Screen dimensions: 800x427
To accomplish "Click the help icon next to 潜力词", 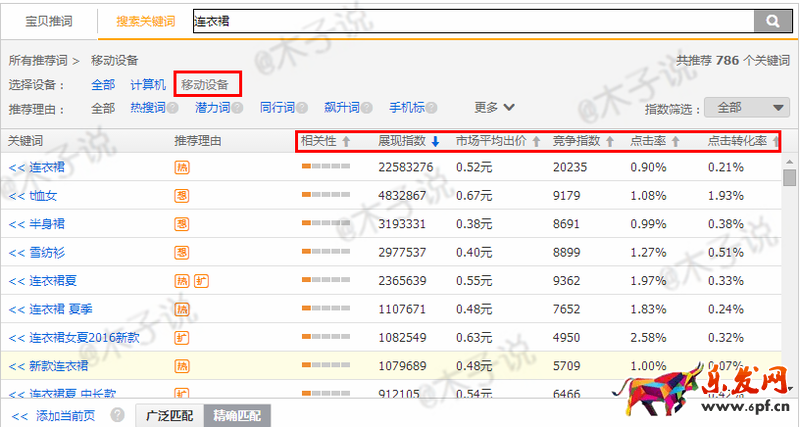I will [238, 108].
